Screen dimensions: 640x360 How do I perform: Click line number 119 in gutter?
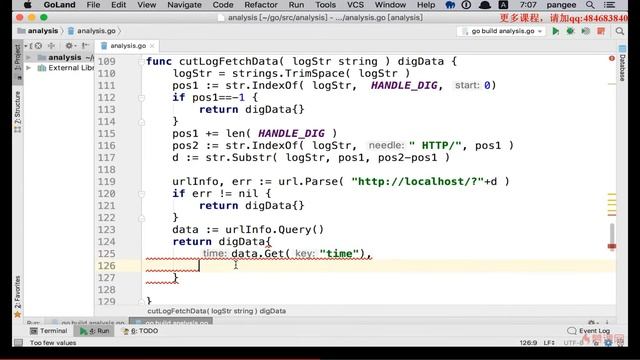coord(107,182)
